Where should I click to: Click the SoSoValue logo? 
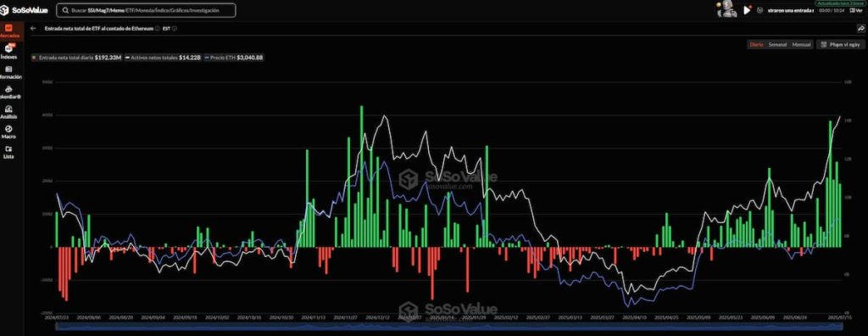coord(25,10)
